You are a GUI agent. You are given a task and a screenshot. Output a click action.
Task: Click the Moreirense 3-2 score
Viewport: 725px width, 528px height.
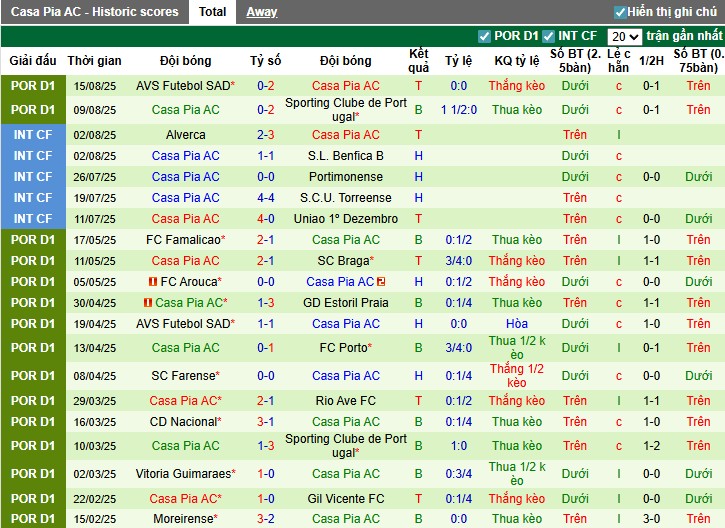pos(266,519)
